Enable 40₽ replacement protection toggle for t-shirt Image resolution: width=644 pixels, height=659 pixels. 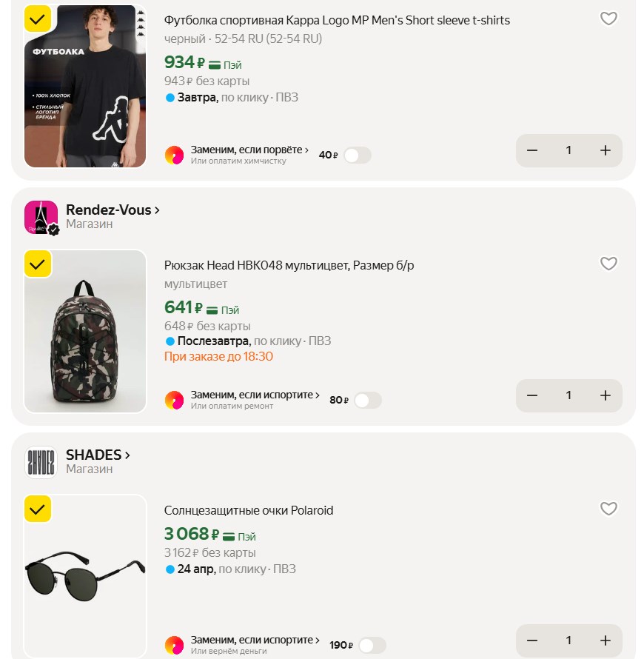point(358,155)
